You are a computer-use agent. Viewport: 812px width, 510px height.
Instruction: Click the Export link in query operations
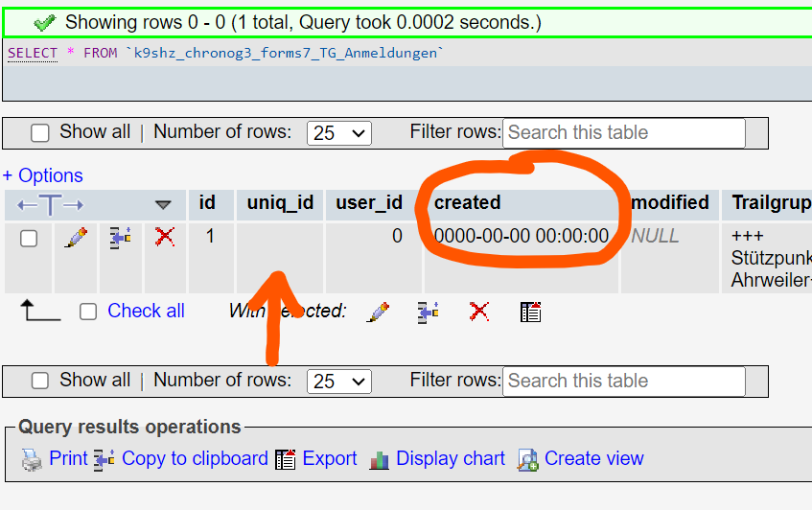(329, 459)
